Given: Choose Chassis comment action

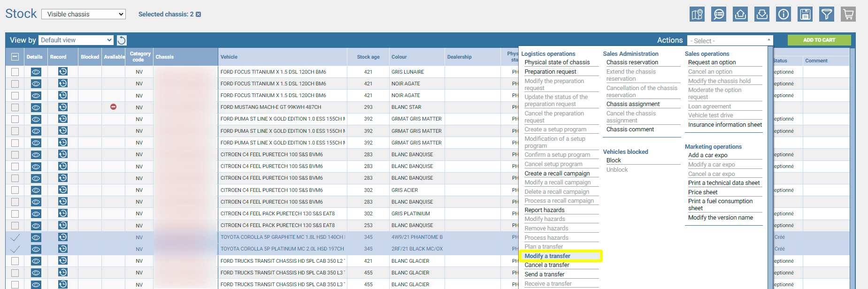Looking at the screenshot, I should point(630,129).
